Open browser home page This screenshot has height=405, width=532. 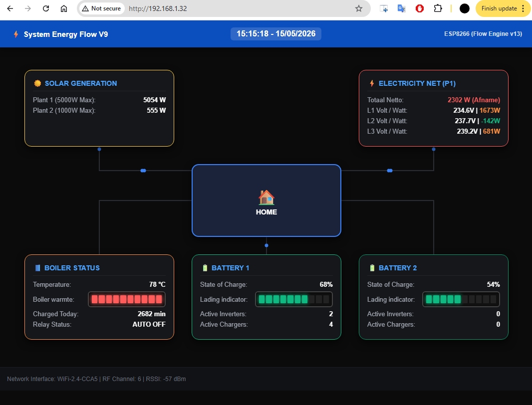point(64,8)
